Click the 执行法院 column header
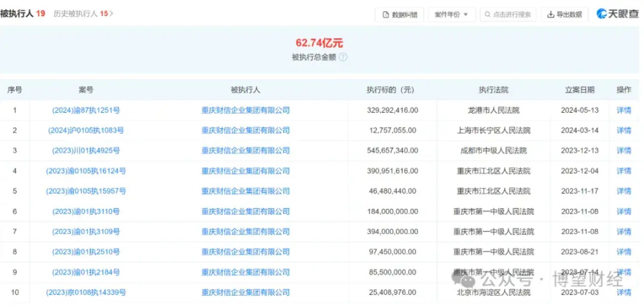Screen dimensions: 644x305 click(x=493, y=90)
